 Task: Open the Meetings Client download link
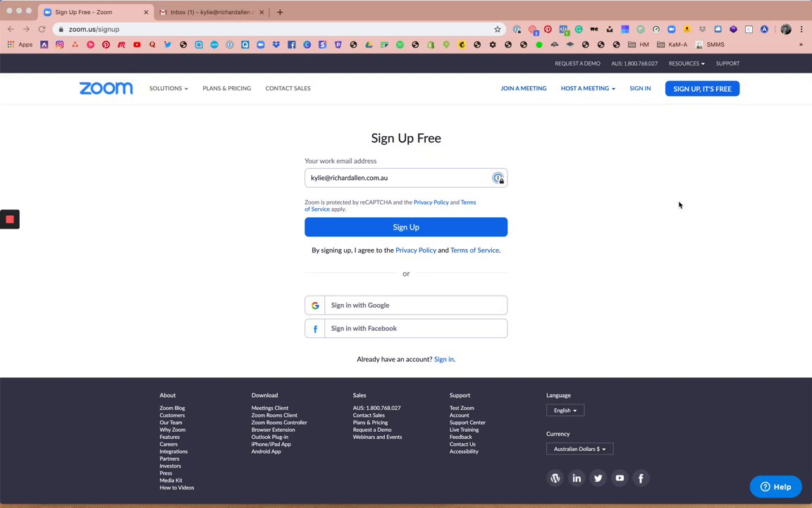point(270,408)
